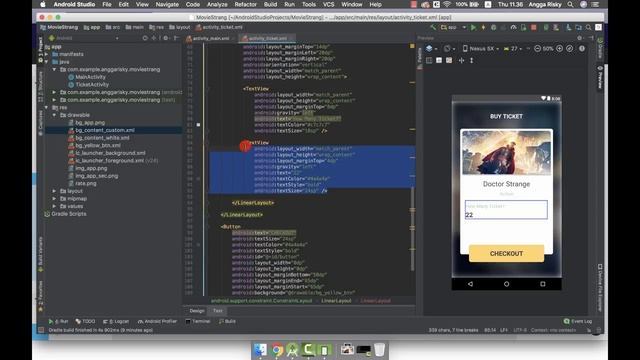
Task: Click the preview warnings info icon
Action: 582,49
